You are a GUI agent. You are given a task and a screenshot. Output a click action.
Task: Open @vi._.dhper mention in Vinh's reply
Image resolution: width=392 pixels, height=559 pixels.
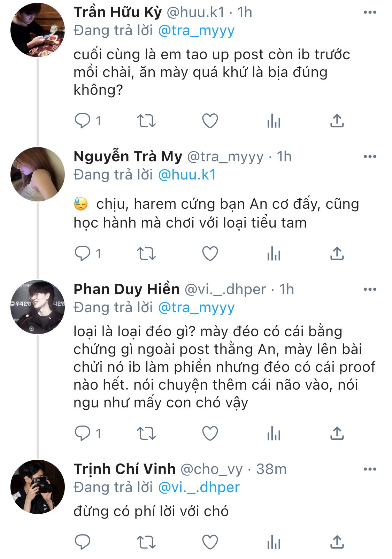point(199,487)
